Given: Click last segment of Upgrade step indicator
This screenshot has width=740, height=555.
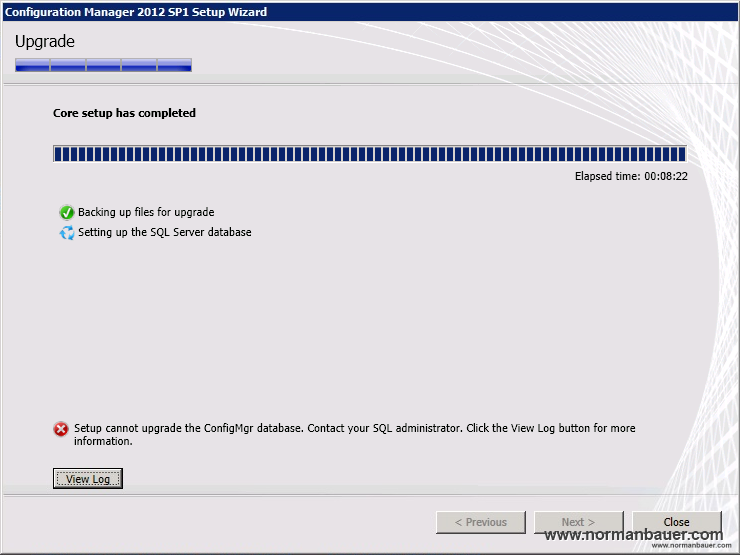Looking at the screenshot, I should (174, 65).
